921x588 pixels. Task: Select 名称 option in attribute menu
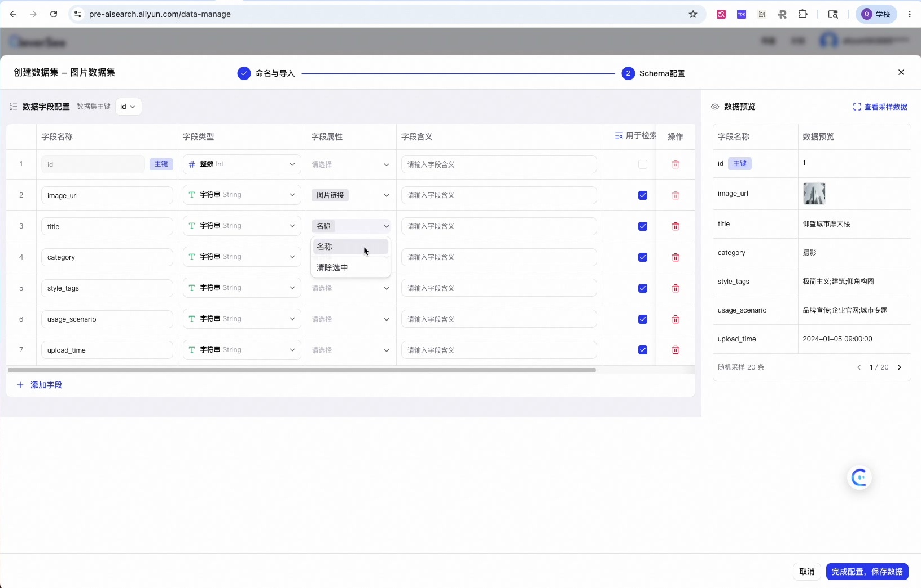click(x=350, y=247)
